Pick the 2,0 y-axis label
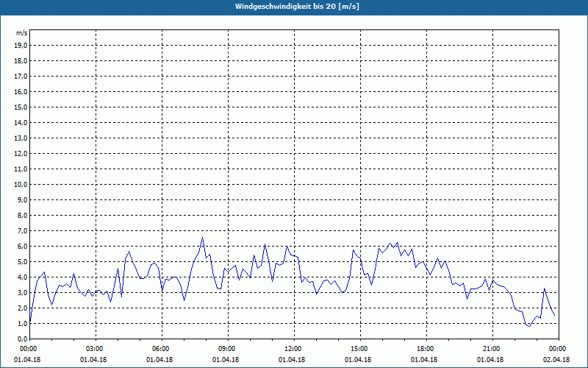The image size is (588, 368). coord(23,308)
